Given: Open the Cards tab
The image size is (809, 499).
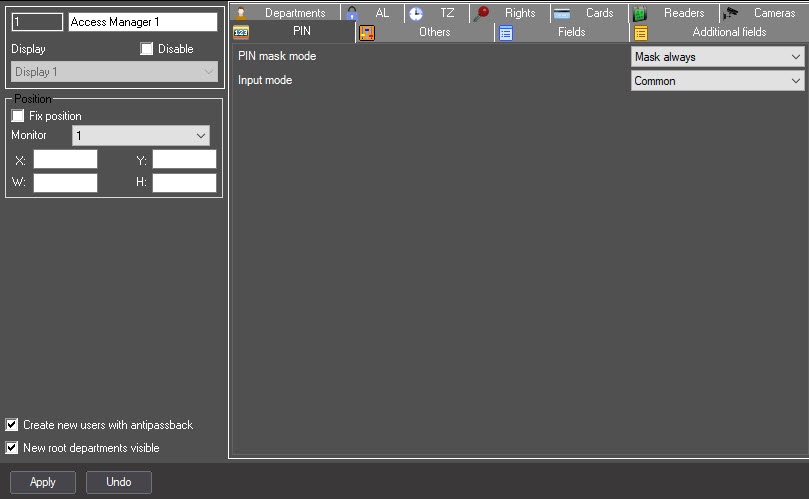Looking at the screenshot, I should point(589,13).
